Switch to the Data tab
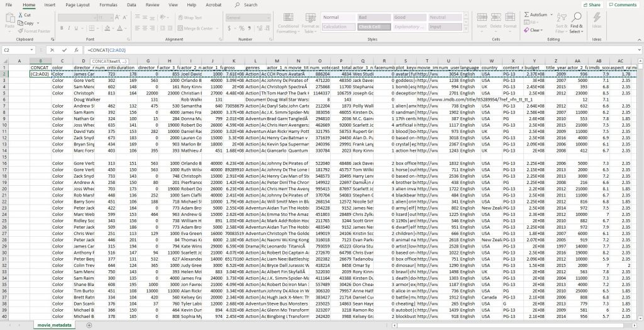This screenshot has width=644, height=330. 131,5
